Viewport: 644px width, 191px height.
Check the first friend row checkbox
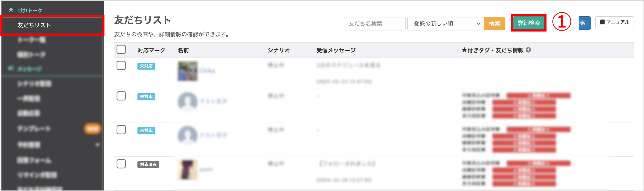tap(121, 65)
